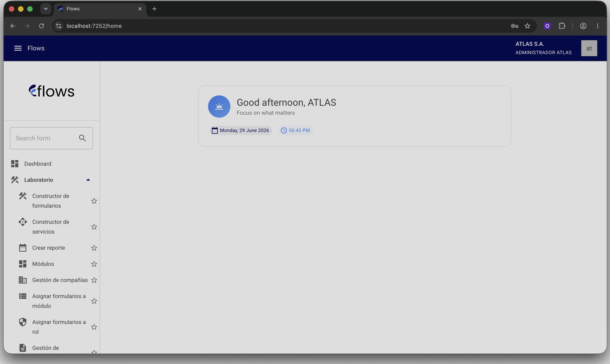
Task: Select the Módulos grid icon
Action: (23, 264)
